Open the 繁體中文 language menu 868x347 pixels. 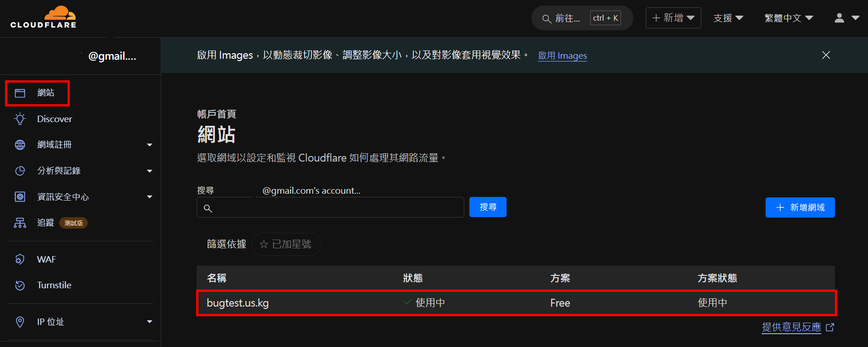(x=789, y=18)
